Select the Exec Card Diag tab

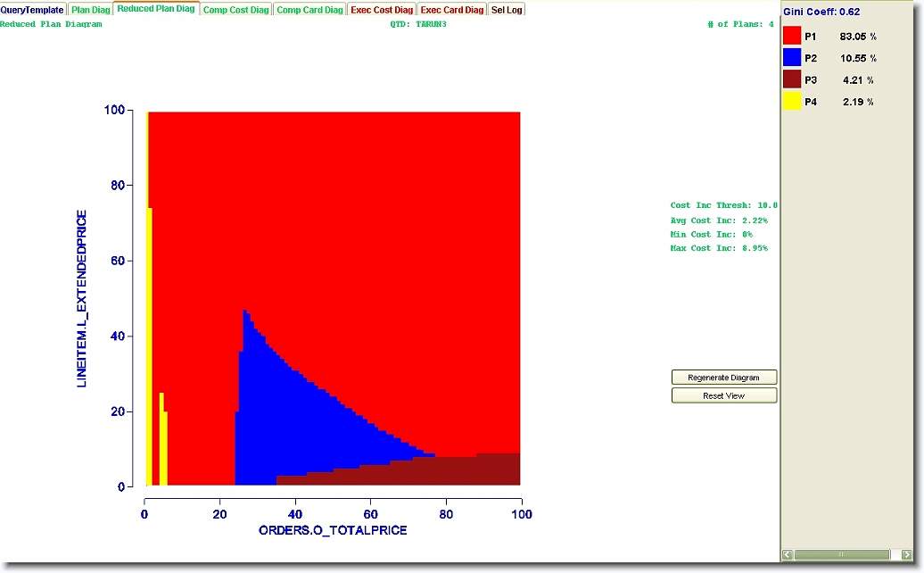click(x=452, y=10)
